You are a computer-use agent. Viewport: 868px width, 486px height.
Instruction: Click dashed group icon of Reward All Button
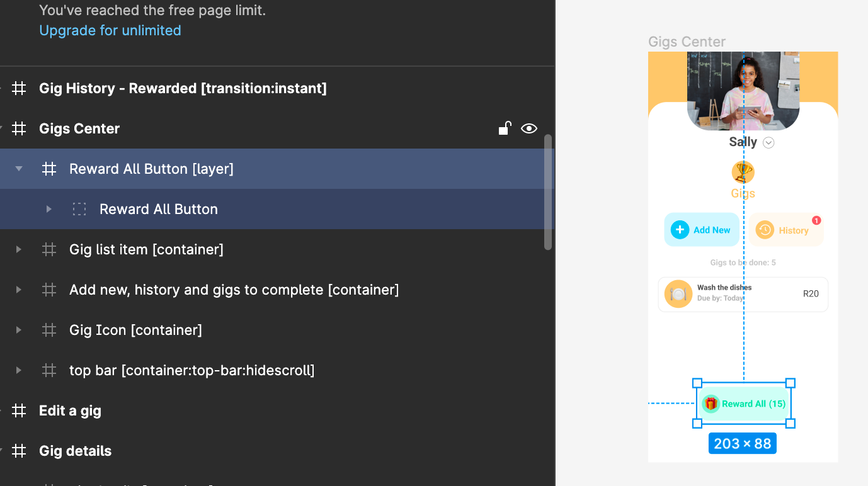coord(79,209)
